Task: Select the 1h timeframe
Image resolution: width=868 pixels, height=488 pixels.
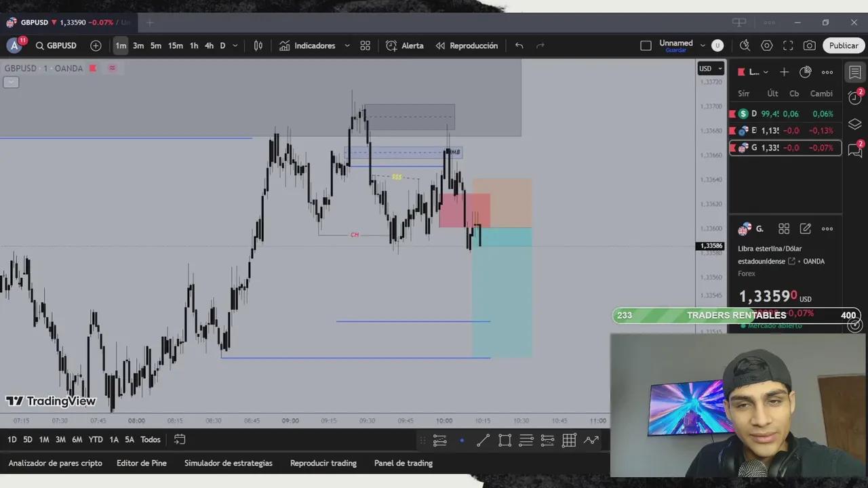Action: click(x=194, y=45)
